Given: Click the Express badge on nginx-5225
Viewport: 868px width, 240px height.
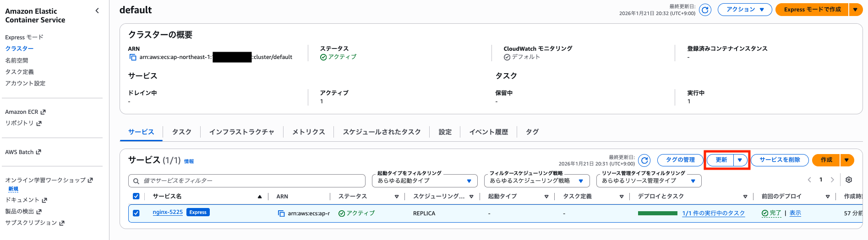Looking at the screenshot, I should pyautogui.click(x=198, y=212).
